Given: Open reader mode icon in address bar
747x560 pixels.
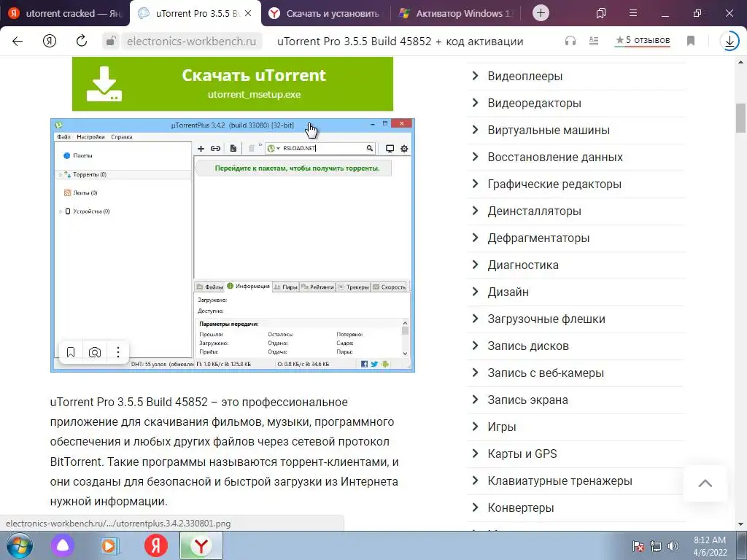Looking at the screenshot, I should pos(594,41).
